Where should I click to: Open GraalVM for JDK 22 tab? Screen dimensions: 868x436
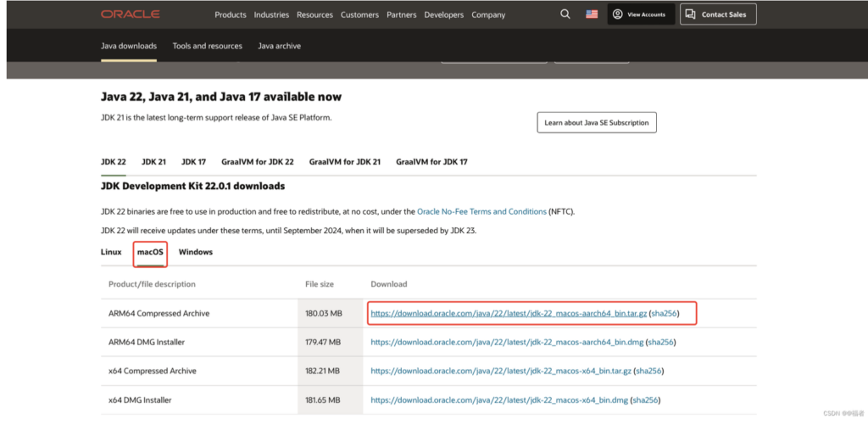click(258, 162)
